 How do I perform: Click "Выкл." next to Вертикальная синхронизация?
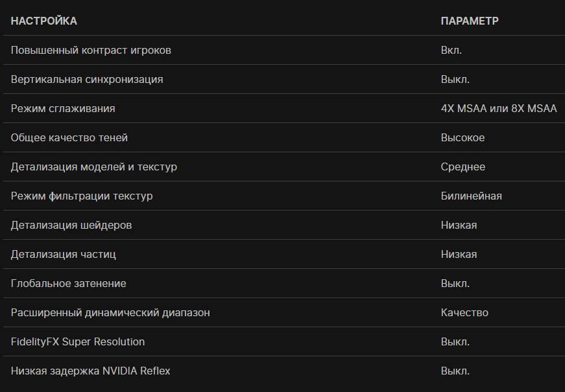tap(455, 79)
